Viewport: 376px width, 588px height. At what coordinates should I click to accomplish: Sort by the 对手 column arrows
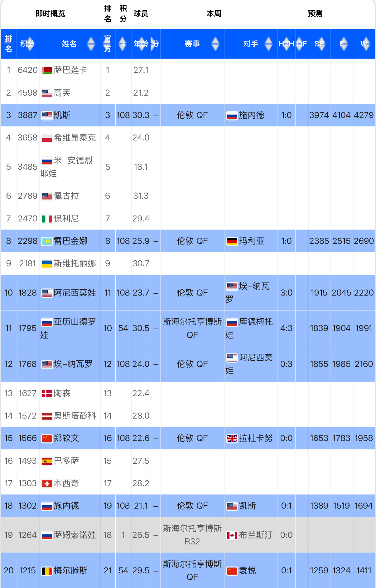pos(268,44)
